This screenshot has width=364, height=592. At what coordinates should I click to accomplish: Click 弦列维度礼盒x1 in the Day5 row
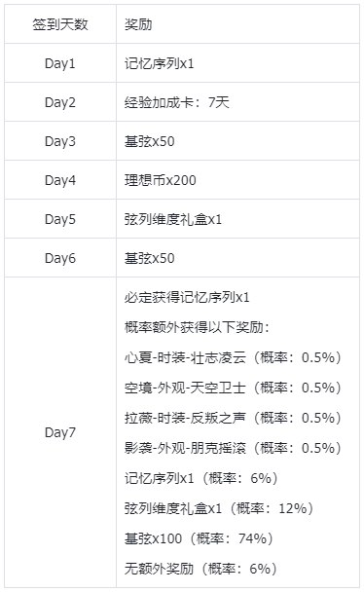173,219
